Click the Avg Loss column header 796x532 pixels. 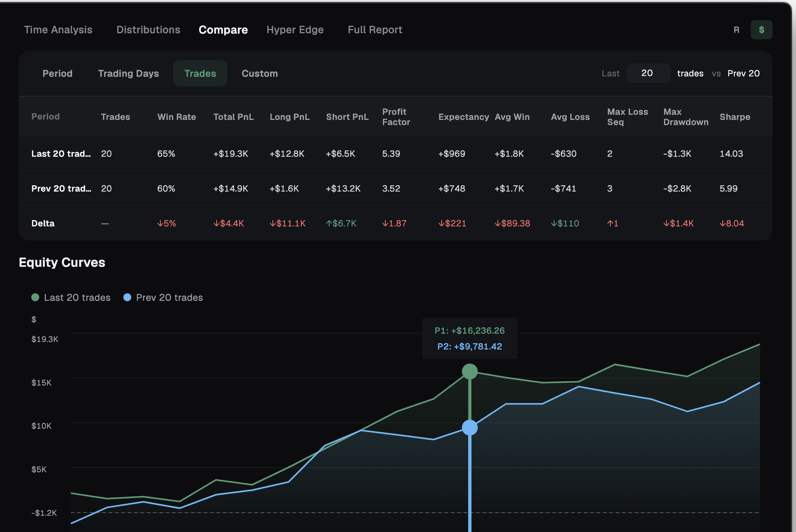pyautogui.click(x=570, y=117)
